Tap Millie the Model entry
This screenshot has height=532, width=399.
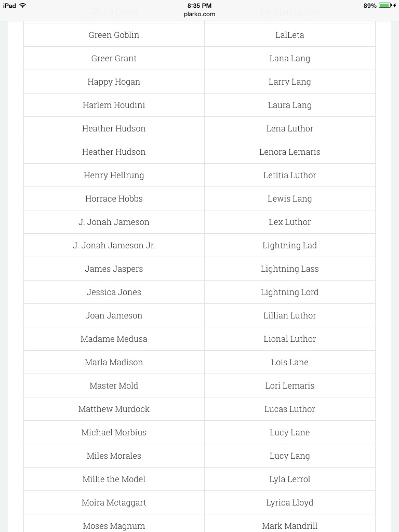tap(114, 479)
